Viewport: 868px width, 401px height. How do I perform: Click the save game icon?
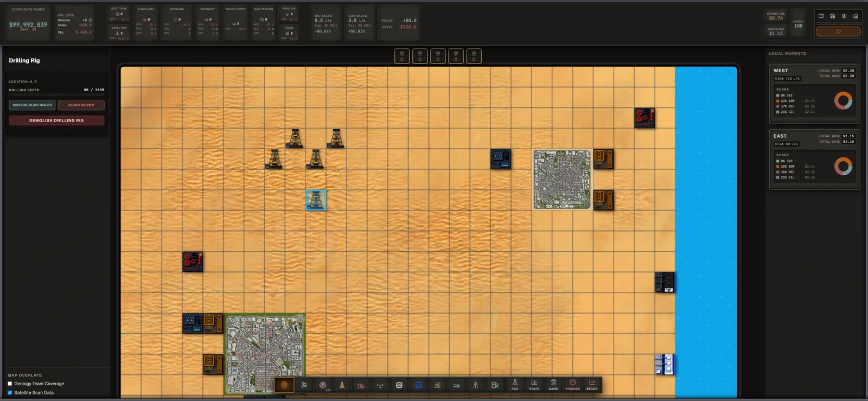[x=833, y=16]
